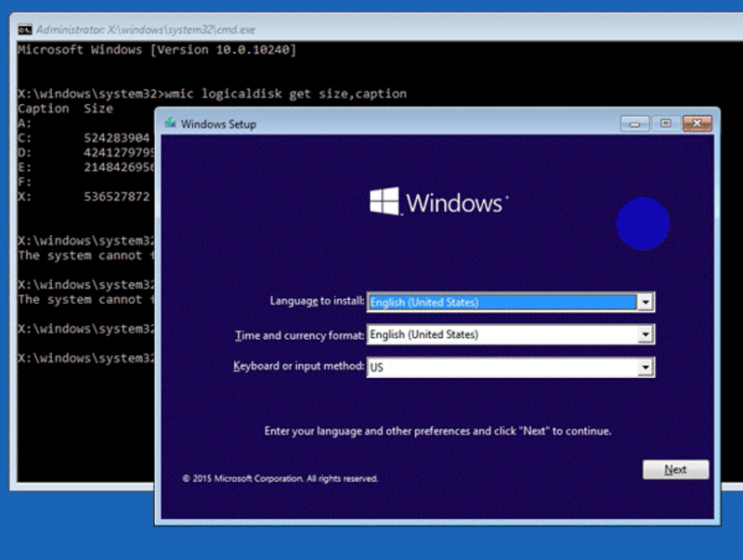Restore the Windows Setup window

pos(665,124)
